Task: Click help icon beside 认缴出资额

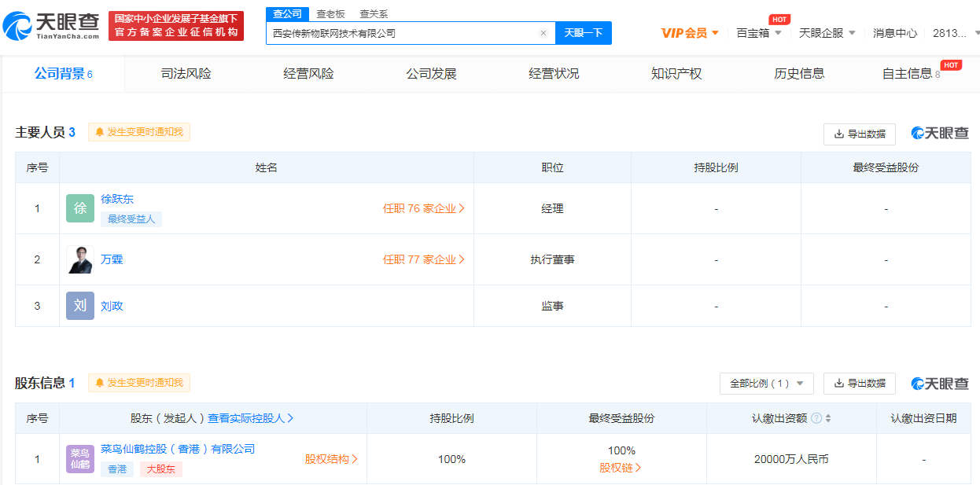Action: [816, 418]
